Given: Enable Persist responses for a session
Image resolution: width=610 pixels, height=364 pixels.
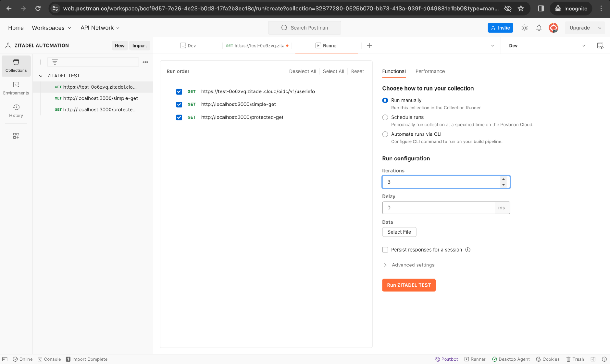Looking at the screenshot, I should point(385,250).
